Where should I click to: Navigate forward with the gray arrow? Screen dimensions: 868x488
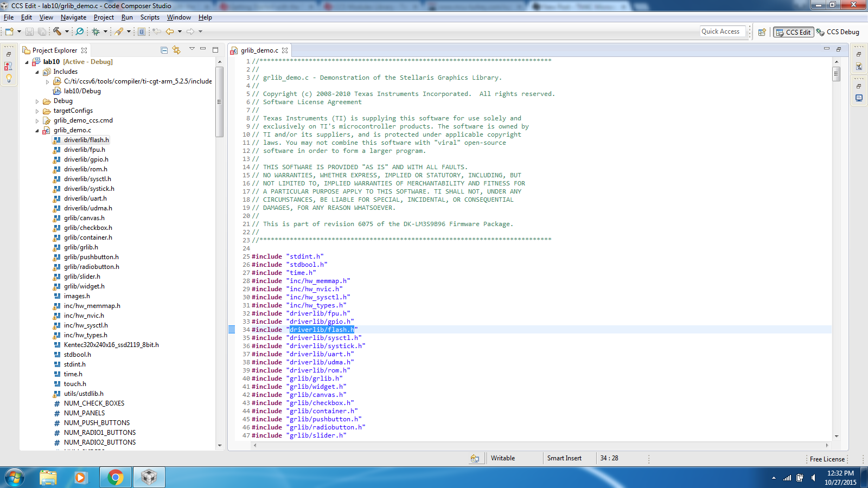190,31
